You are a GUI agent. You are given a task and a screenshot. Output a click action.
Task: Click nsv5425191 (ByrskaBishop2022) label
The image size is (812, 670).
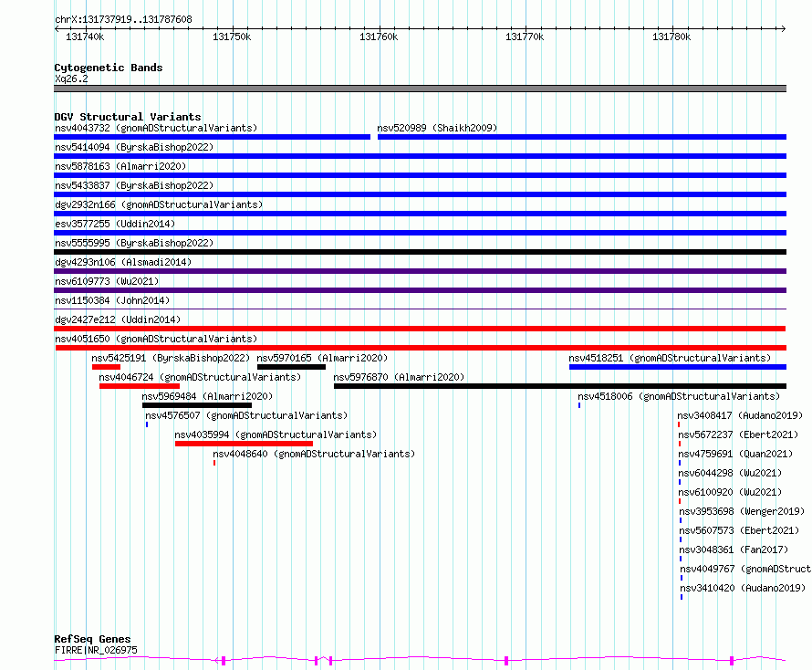pos(171,358)
